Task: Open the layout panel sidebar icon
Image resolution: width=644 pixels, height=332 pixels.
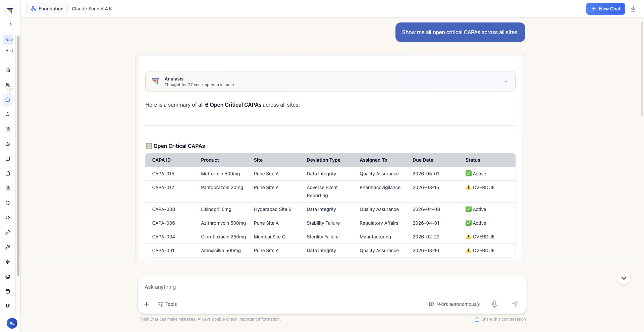Action: [x=8, y=159]
